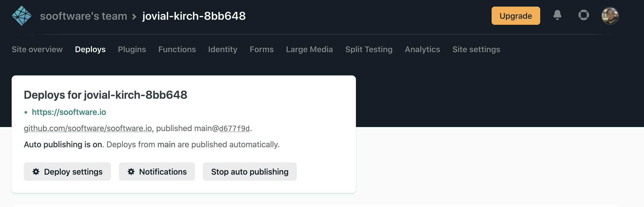Open the support lifebuoy icon

pos(583,15)
